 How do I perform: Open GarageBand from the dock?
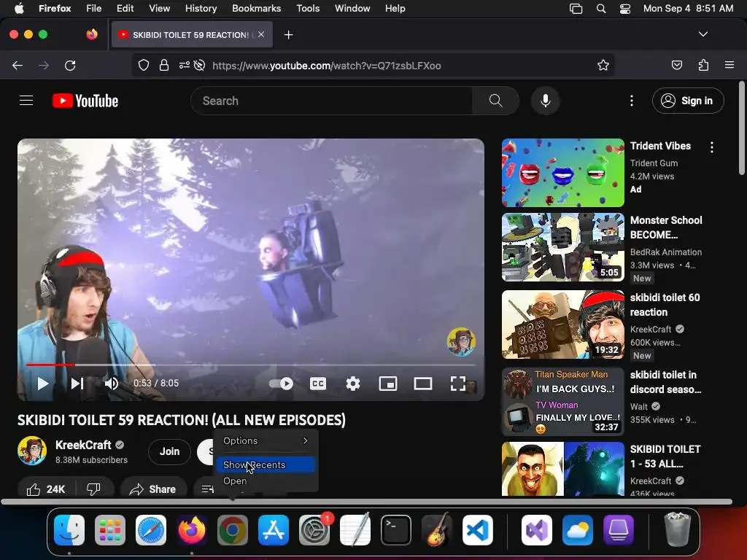437,530
